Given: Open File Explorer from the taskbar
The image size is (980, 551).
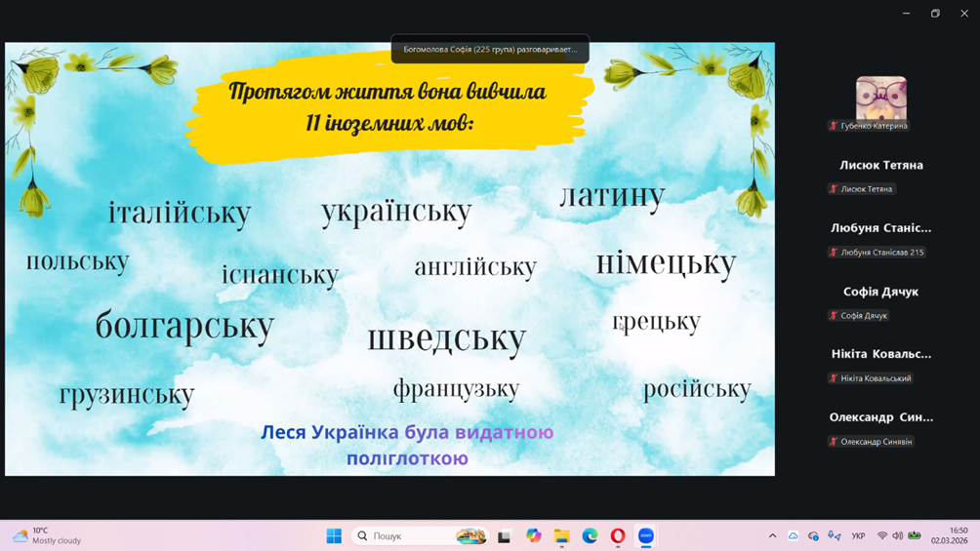Looking at the screenshot, I should click(561, 535).
